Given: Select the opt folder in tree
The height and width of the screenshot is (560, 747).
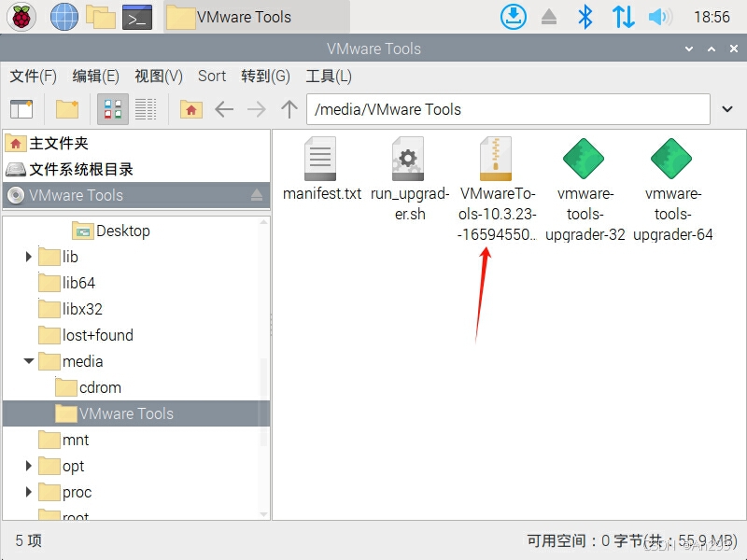Looking at the screenshot, I should (73, 466).
